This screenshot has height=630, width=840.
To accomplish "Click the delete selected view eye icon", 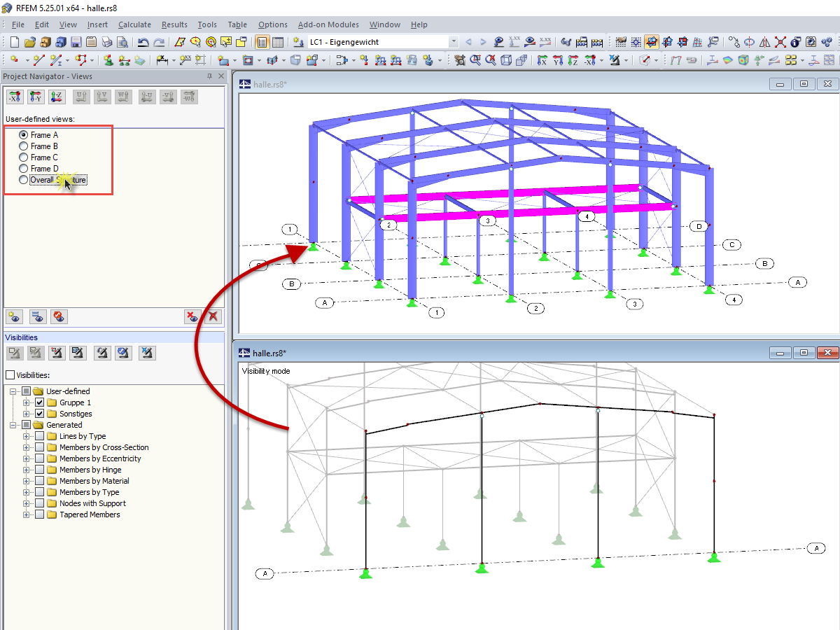I will tap(192, 316).
